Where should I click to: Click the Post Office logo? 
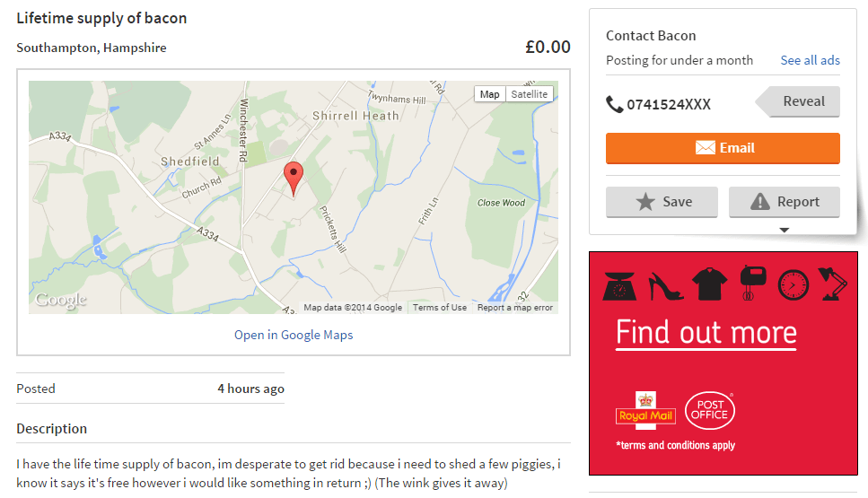pyautogui.click(x=710, y=411)
